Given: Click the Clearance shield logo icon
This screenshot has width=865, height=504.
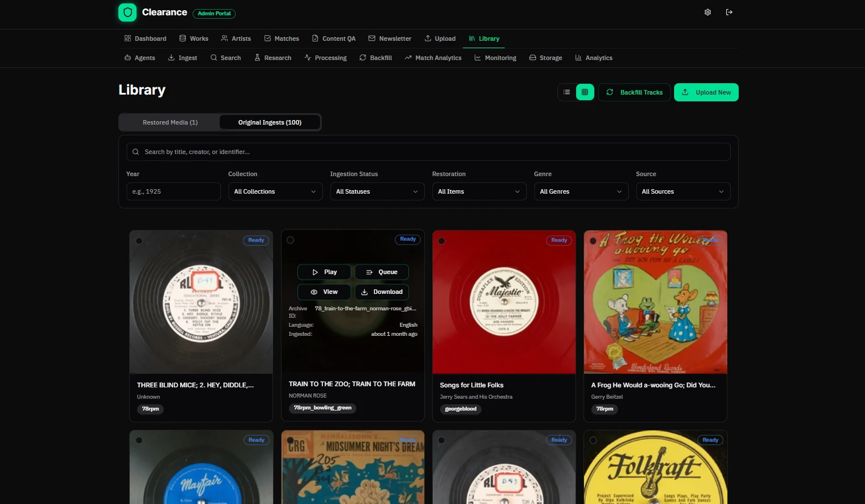Looking at the screenshot, I should pyautogui.click(x=127, y=12).
